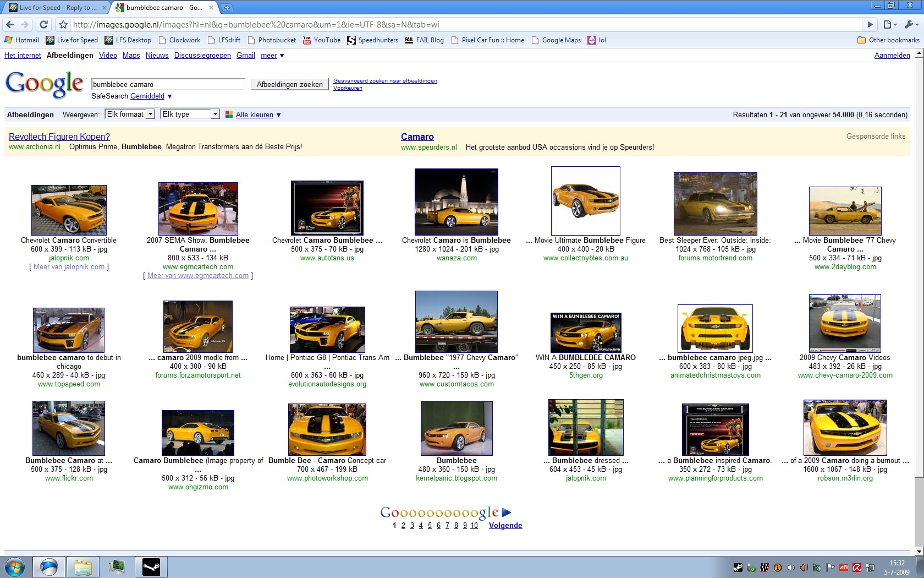Open Discussiegroepen from the Google navigation
The image size is (924, 578).
point(202,56)
